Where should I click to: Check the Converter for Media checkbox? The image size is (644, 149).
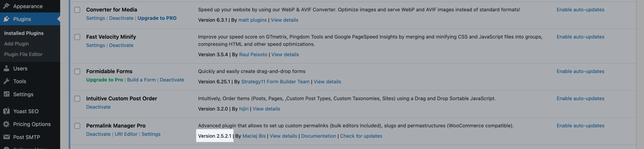pyautogui.click(x=77, y=10)
